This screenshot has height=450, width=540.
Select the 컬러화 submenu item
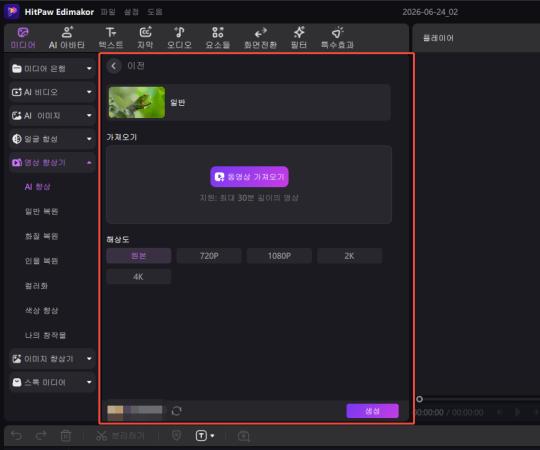[x=36, y=286]
